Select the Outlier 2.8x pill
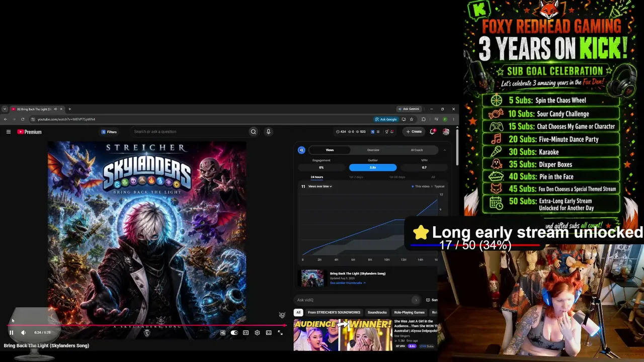644x362 pixels. 373,167
